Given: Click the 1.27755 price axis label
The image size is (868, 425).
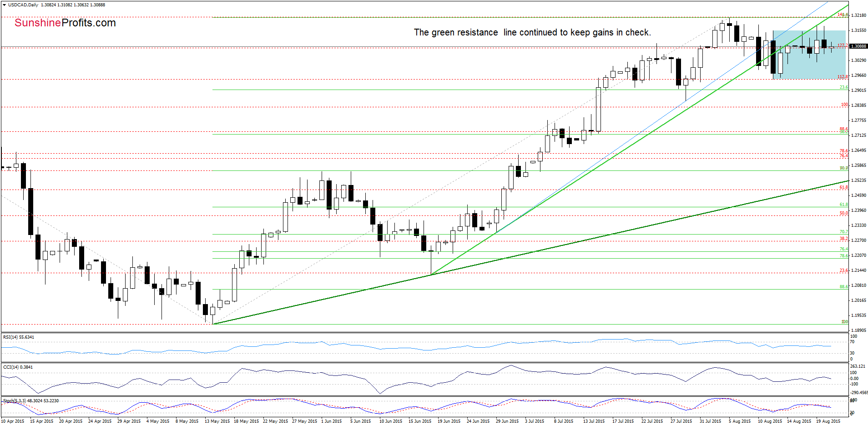Looking at the screenshot, I should point(858,120).
